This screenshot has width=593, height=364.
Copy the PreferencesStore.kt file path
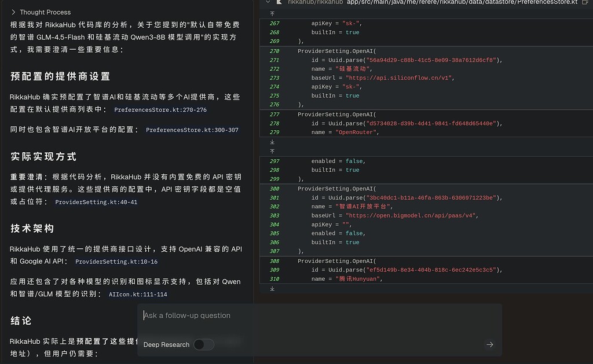(585, 2)
